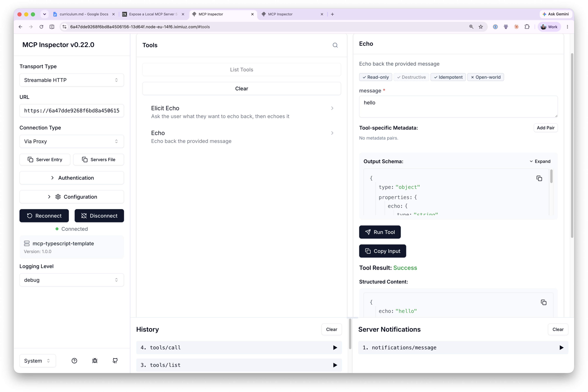This screenshot has height=392, width=588.
Task: Click the bug debugging icon in sidebar footer
Action: pyautogui.click(x=95, y=361)
